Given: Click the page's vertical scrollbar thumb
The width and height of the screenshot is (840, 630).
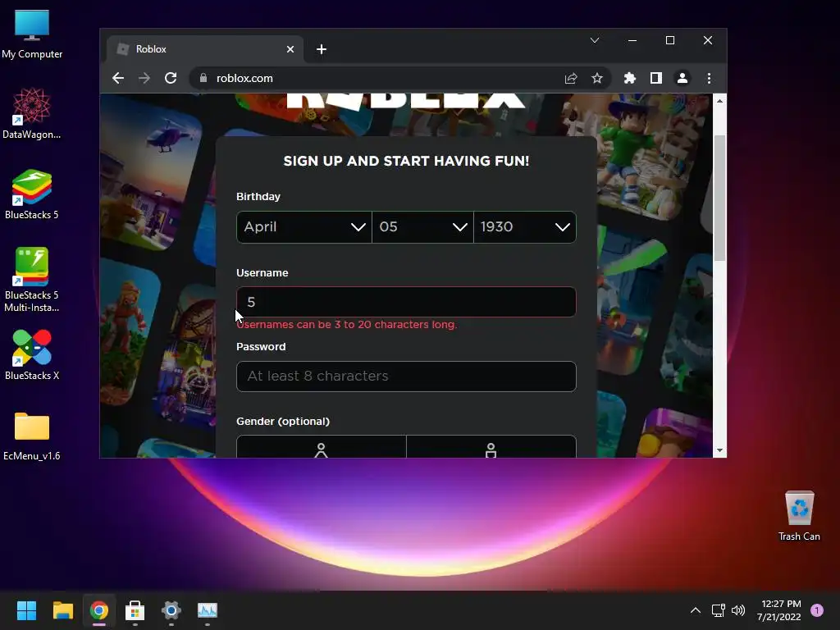Looking at the screenshot, I should 719,198.
